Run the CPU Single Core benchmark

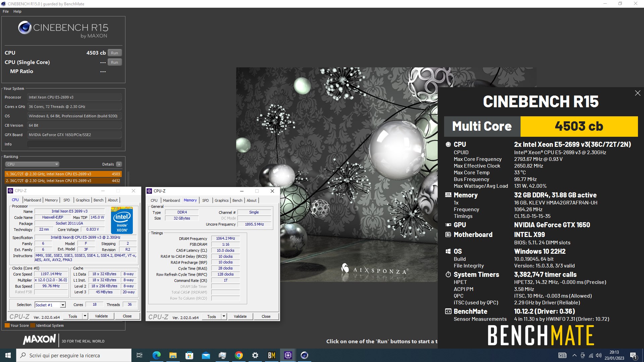point(114,62)
